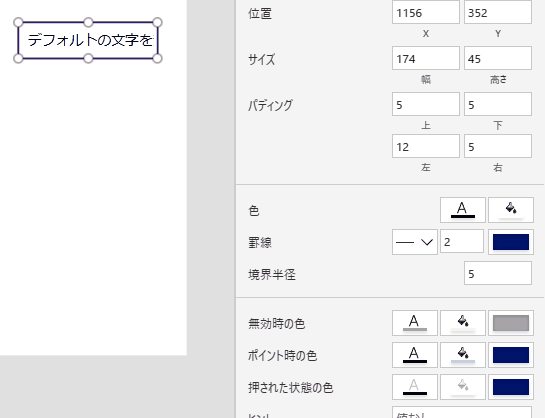Open disabled font color in 無効時の色 row

click(x=415, y=323)
